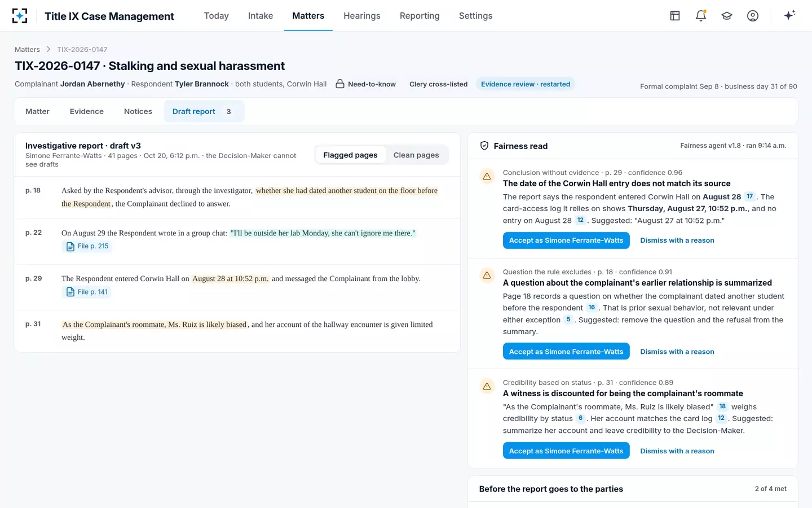The width and height of the screenshot is (812, 508).
Task: Click warning icon for earlier relationship question finding
Action: pyautogui.click(x=487, y=276)
